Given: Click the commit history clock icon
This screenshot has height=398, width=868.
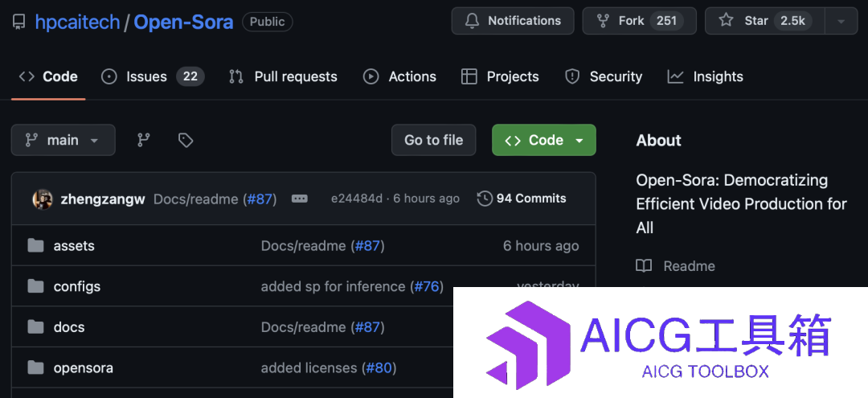Looking at the screenshot, I should coord(485,199).
